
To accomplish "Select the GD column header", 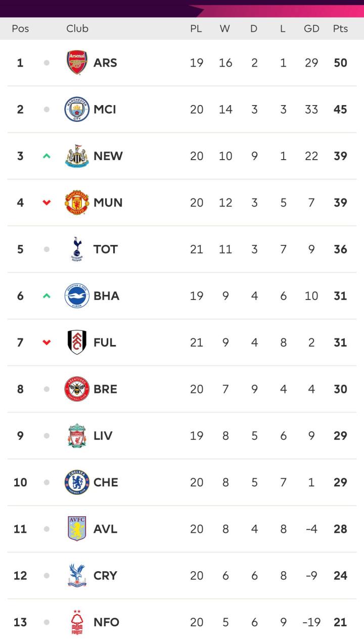I will [311, 29].
